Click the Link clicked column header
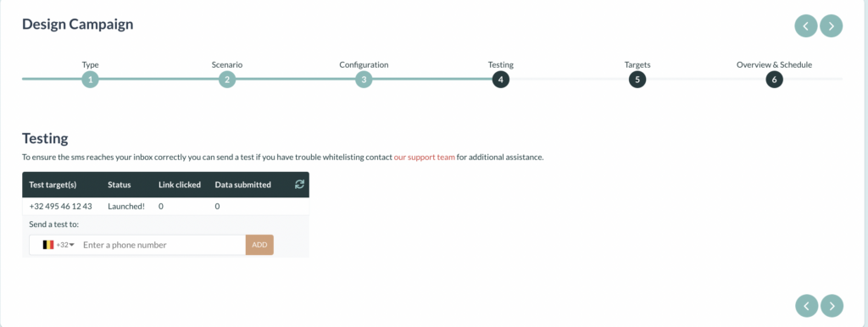Viewport: 868px width, 327px height. click(x=180, y=185)
